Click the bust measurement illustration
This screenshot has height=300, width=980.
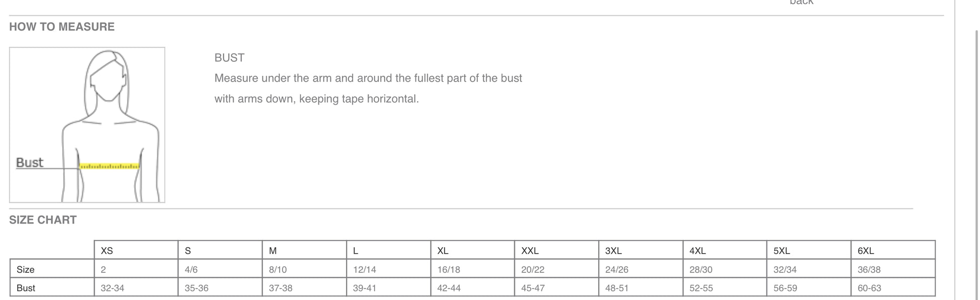87,125
